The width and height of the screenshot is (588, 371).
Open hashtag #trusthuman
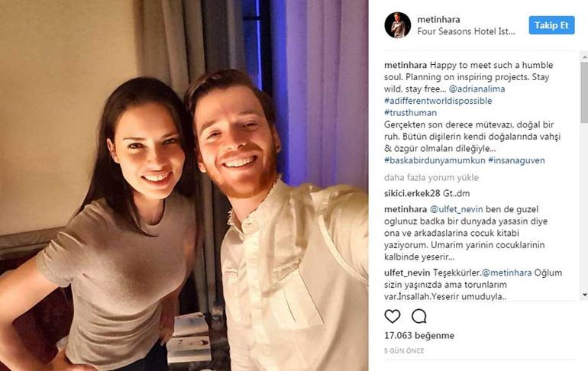point(410,113)
